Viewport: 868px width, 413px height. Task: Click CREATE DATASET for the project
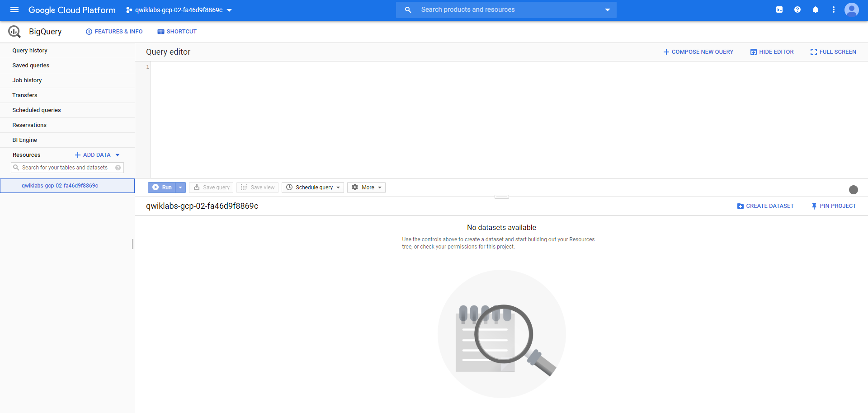point(765,206)
